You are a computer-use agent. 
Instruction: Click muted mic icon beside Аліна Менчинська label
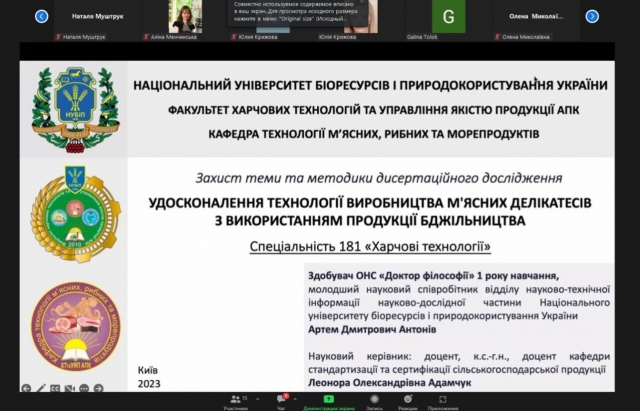pyautogui.click(x=146, y=37)
